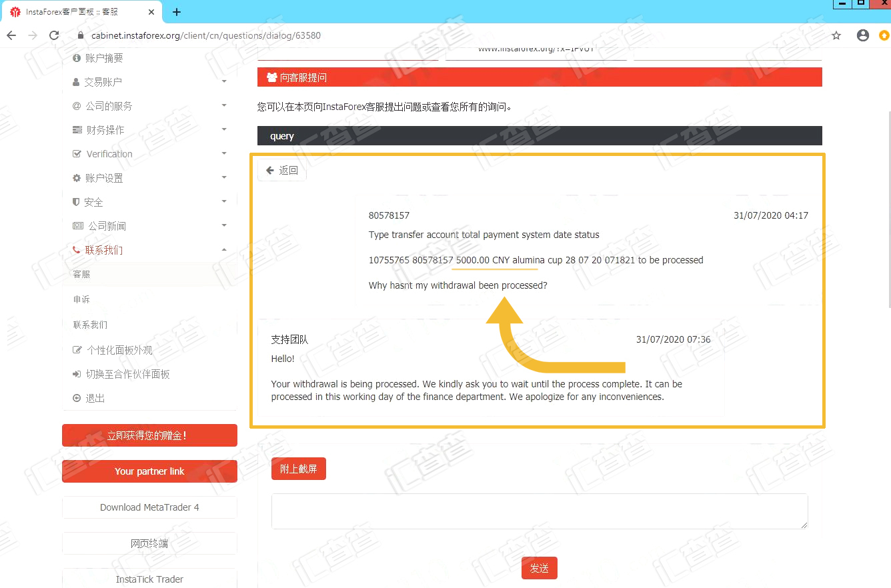Bookmark this page with star icon
Screen dimensions: 891x588
tap(836, 35)
